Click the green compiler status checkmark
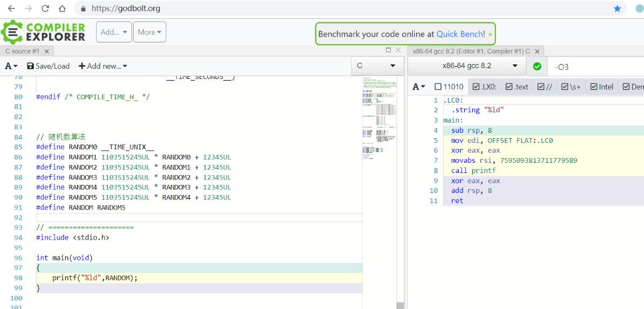Image resolution: width=644 pixels, height=309 pixels. tap(537, 67)
